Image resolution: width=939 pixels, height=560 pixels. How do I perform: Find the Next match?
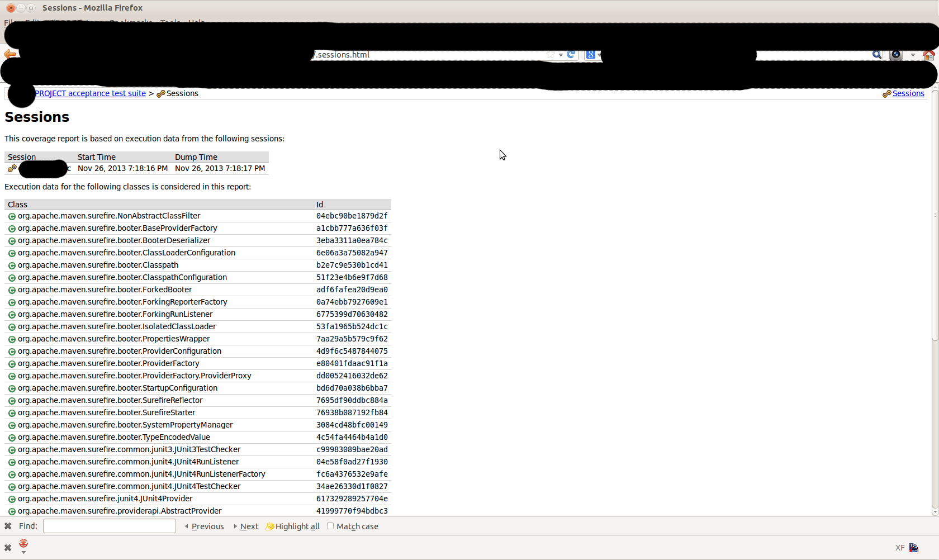click(246, 526)
